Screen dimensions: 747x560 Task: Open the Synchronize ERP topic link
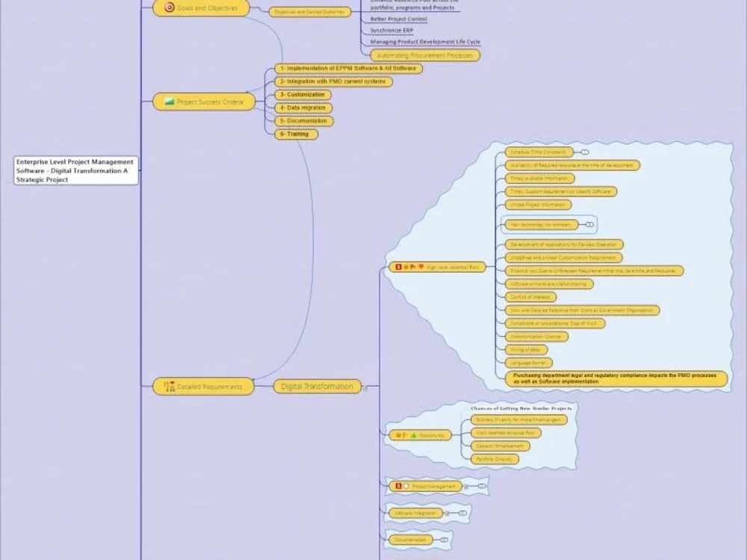[x=390, y=30]
